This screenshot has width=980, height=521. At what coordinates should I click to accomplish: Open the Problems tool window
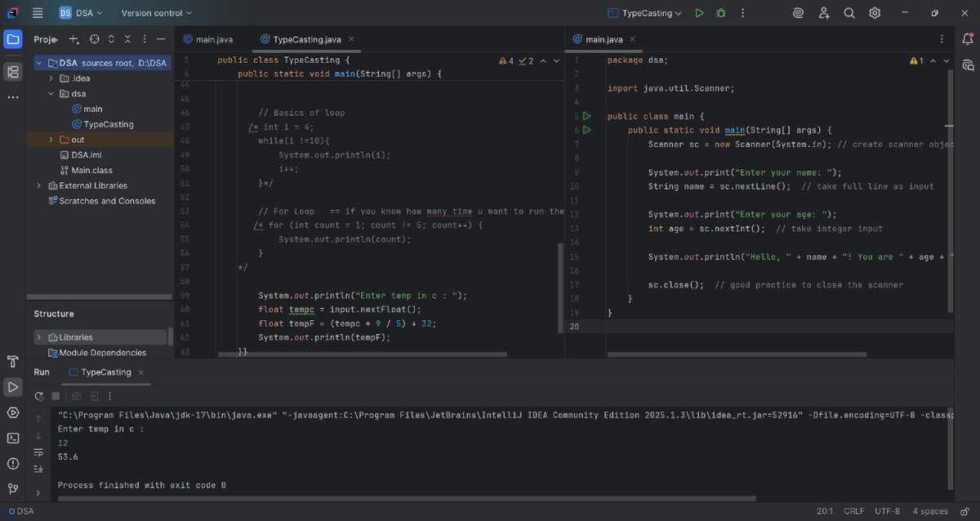[13, 464]
